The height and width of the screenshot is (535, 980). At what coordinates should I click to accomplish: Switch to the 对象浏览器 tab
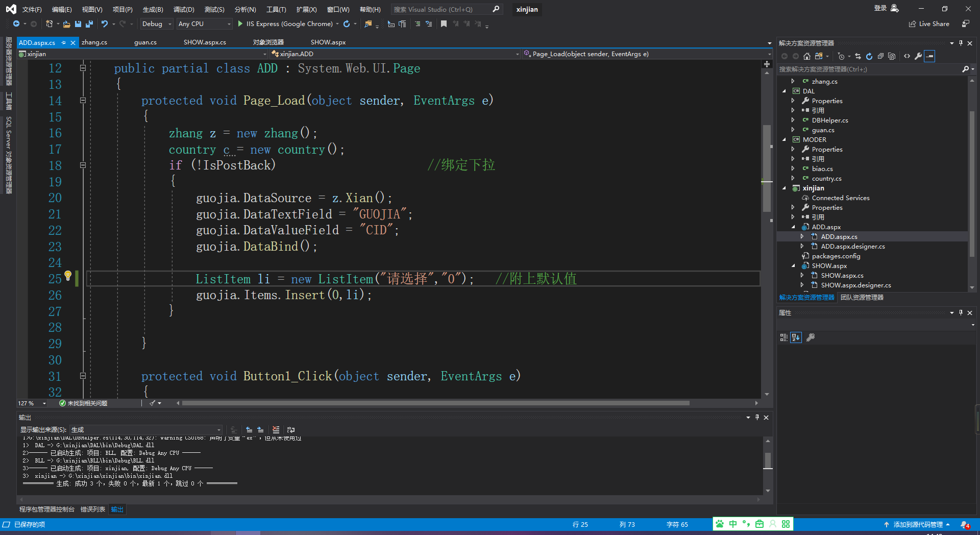268,42
